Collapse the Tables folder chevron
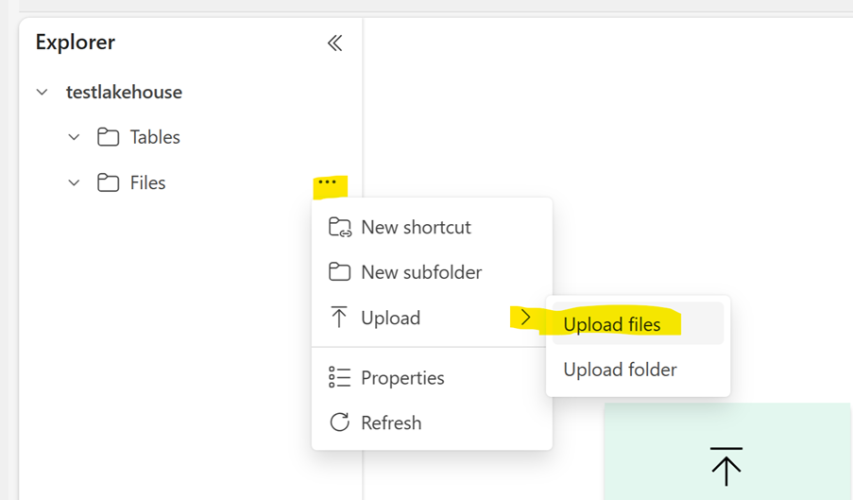The height and width of the screenshot is (500, 853). [73, 137]
